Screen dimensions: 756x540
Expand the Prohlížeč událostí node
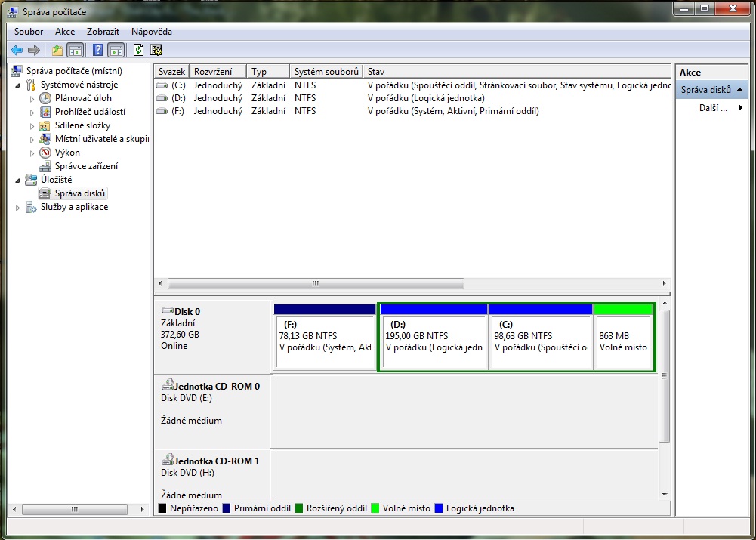point(32,113)
